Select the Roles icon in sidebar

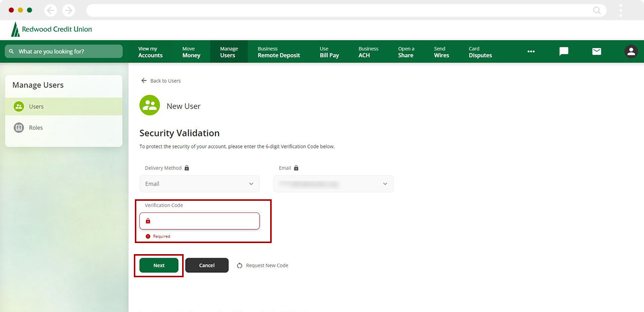point(19,127)
